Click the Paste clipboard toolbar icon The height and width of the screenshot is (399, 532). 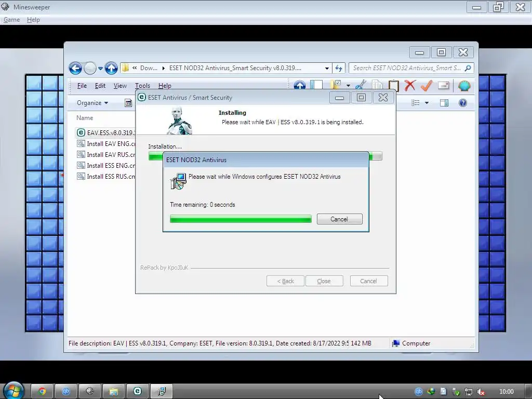coord(394,85)
